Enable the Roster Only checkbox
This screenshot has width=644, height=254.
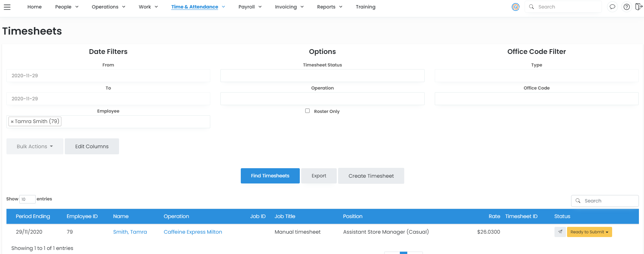click(307, 111)
